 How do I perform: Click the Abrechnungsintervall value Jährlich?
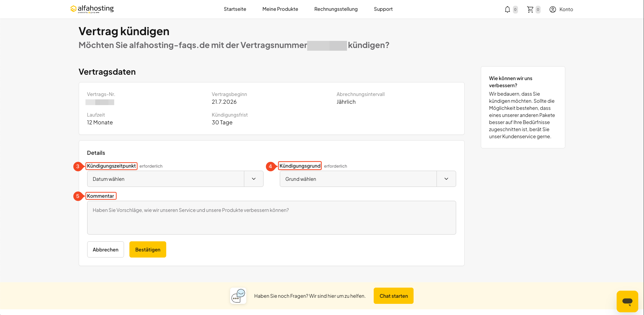(x=346, y=102)
